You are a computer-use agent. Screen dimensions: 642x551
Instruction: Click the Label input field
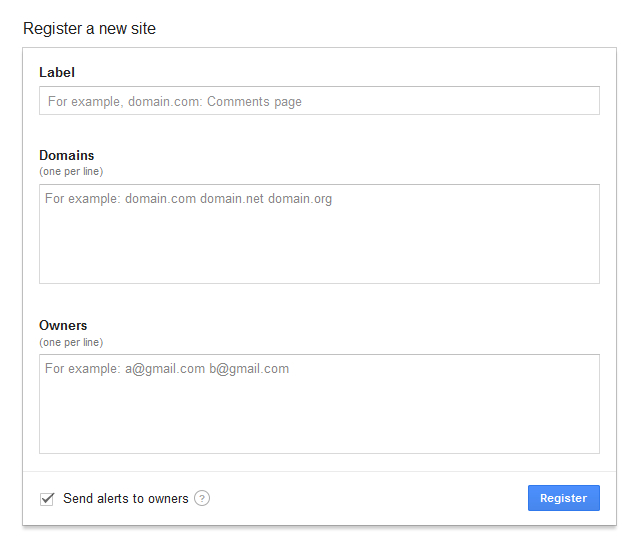pyautogui.click(x=319, y=101)
